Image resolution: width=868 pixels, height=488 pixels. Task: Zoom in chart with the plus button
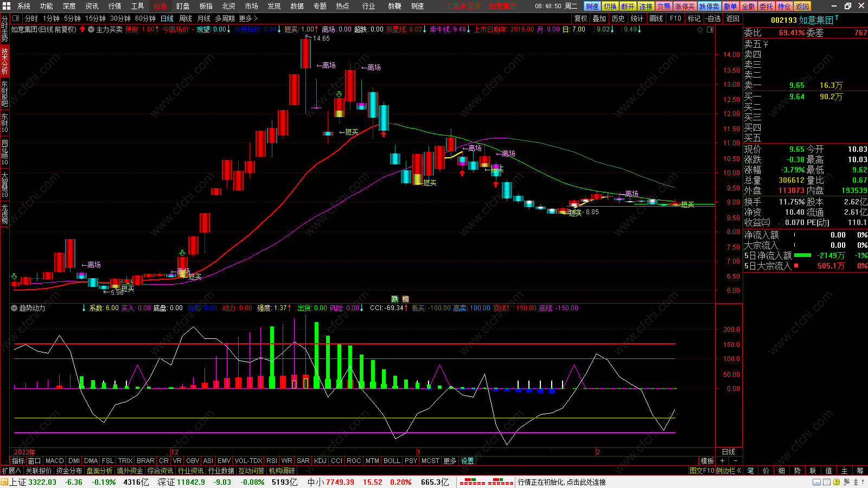coord(722,461)
